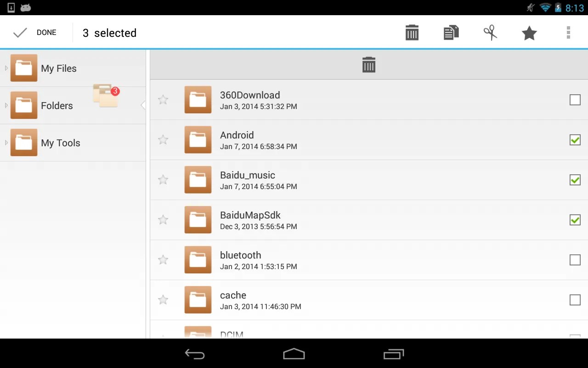Viewport: 588px width, 368px height.
Task: Check the bluetooth folder checkbox
Action: 575,260
